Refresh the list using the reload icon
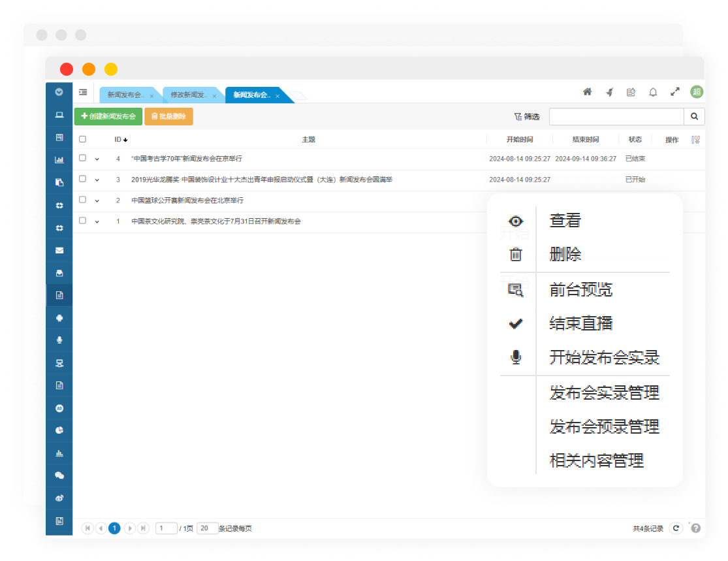728x561 pixels. pos(676,528)
